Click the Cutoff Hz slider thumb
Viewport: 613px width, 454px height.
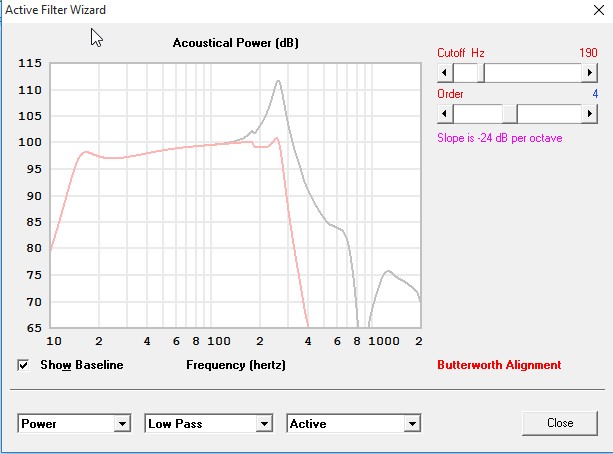[x=481, y=73]
